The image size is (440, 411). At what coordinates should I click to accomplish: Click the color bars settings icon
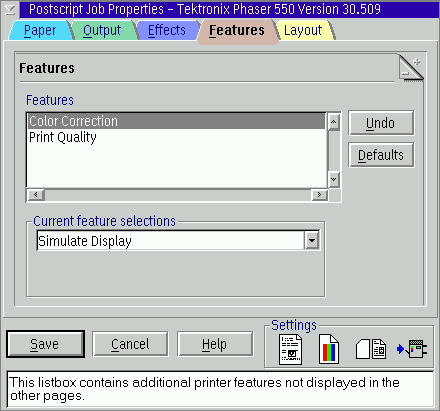click(x=329, y=349)
